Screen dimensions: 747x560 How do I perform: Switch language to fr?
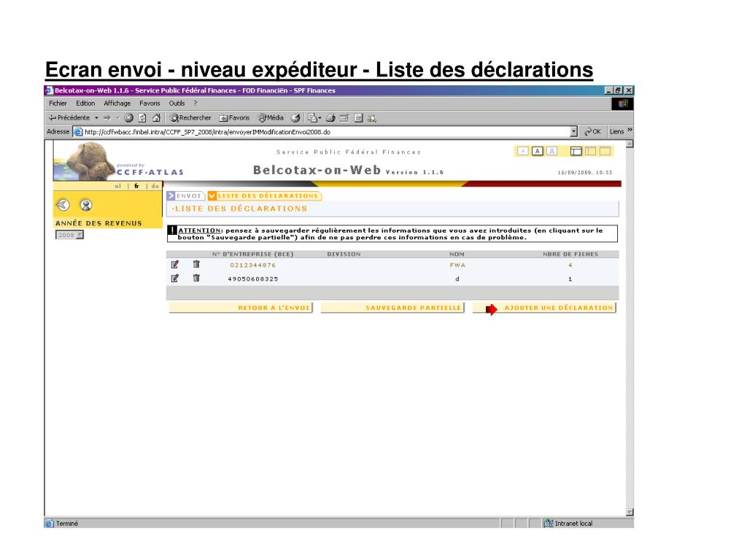136,186
